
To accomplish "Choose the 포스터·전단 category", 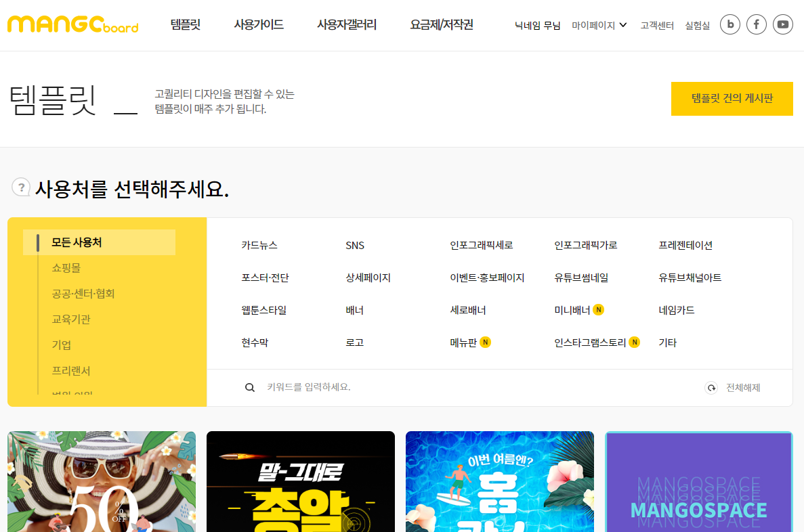I will (265, 278).
